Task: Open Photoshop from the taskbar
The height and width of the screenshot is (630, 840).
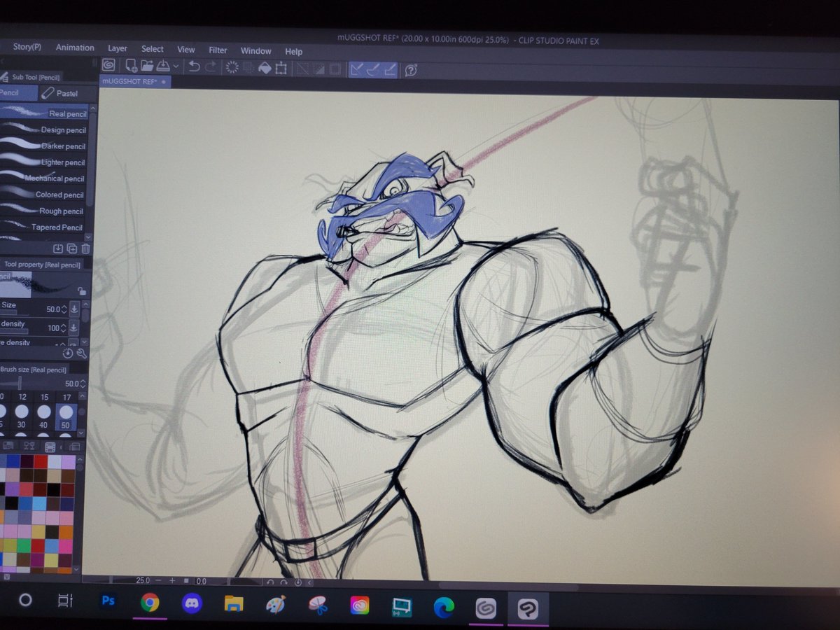Action: [108, 601]
